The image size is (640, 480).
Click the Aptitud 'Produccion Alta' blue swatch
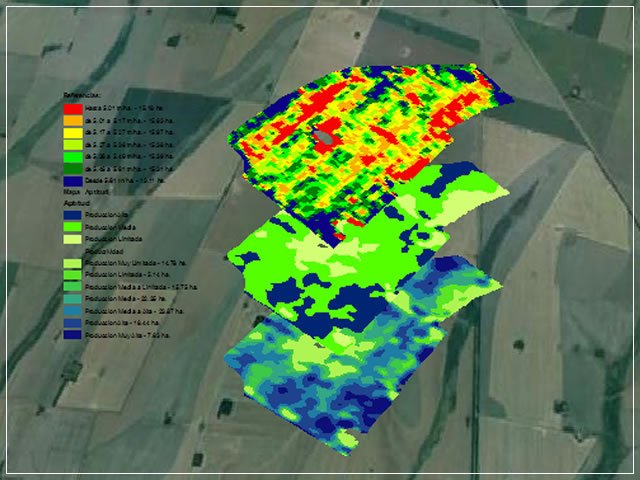tap(71, 214)
